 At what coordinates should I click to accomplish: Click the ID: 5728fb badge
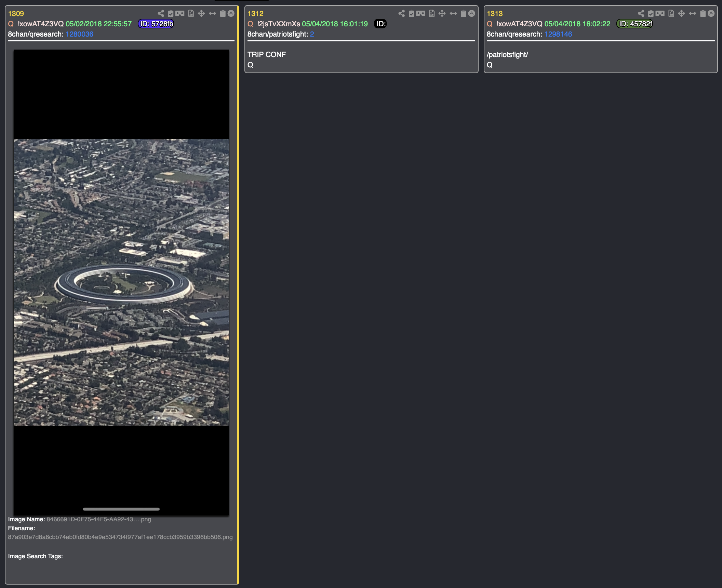[x=156, y=24]
